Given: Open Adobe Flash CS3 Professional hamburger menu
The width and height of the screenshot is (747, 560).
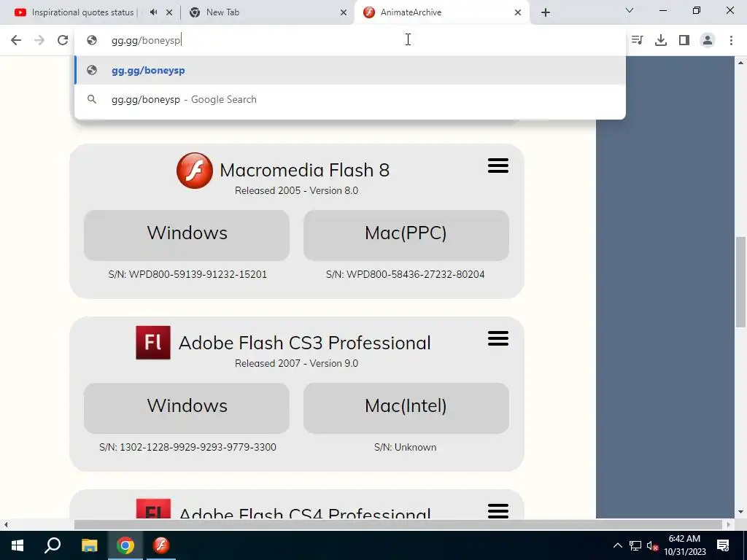Looking at the screenshot, I should coord(498,338).
